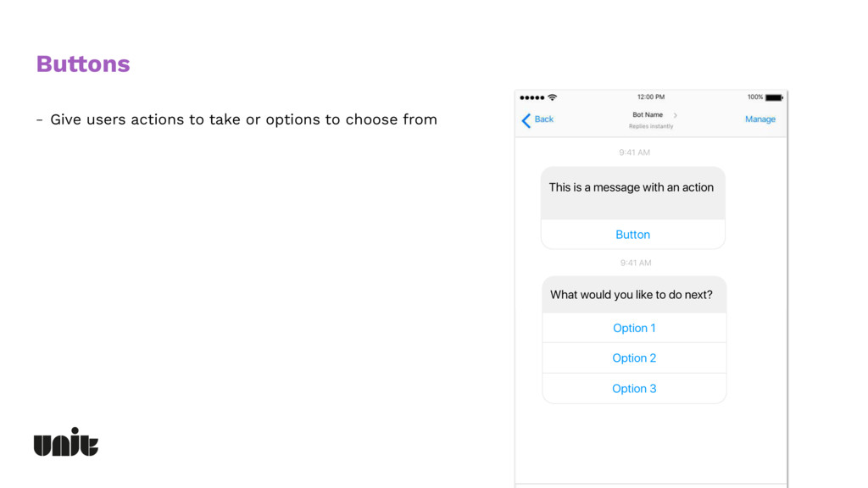Tap the blue back chevron arrow
Image resolution: width=868 pixels, height=488 pixels.
[x=526, y=120]
